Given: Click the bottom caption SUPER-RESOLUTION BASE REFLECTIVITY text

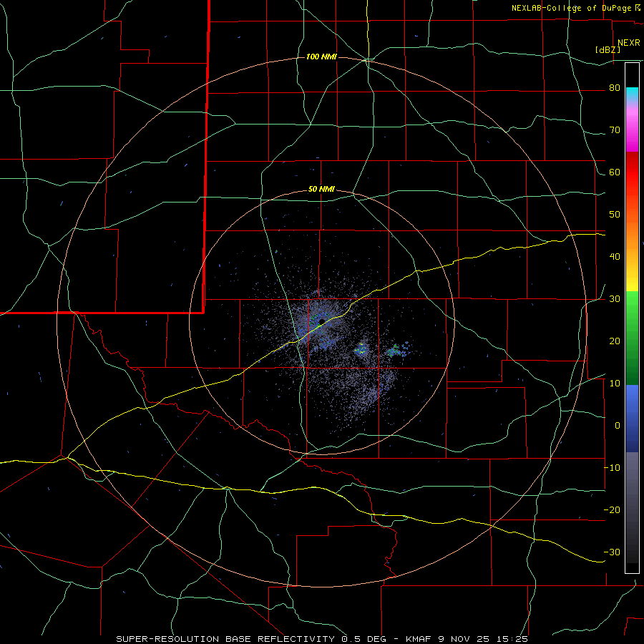Looking at the screenshot, I should pos(225,639).
